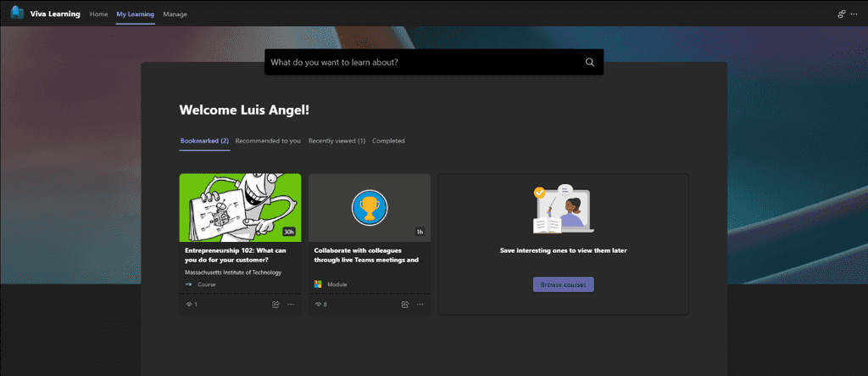The image size is (868, 376).
Task: Open the Entrepreneurship 102 course thumbnail
Action: pos(240,207)
